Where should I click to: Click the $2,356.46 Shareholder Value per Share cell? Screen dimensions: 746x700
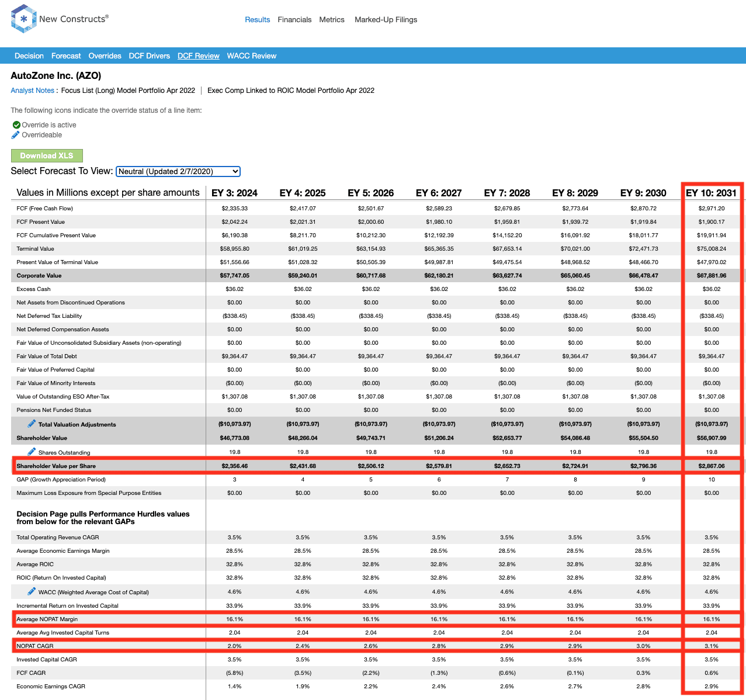pyautogui.click(x=235, y=466)
